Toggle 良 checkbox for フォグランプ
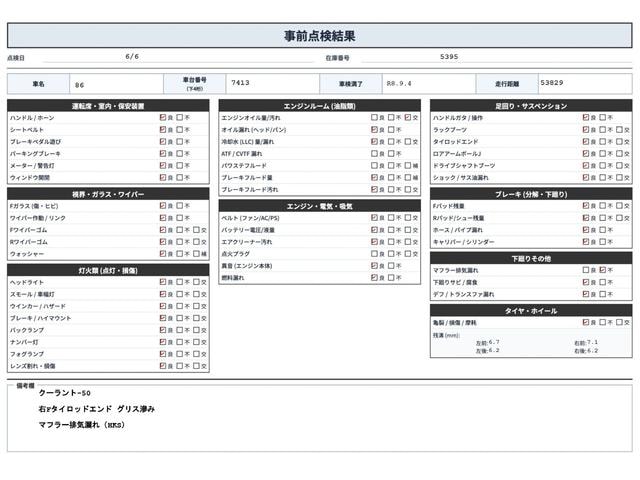 click(x=163, y=354)
